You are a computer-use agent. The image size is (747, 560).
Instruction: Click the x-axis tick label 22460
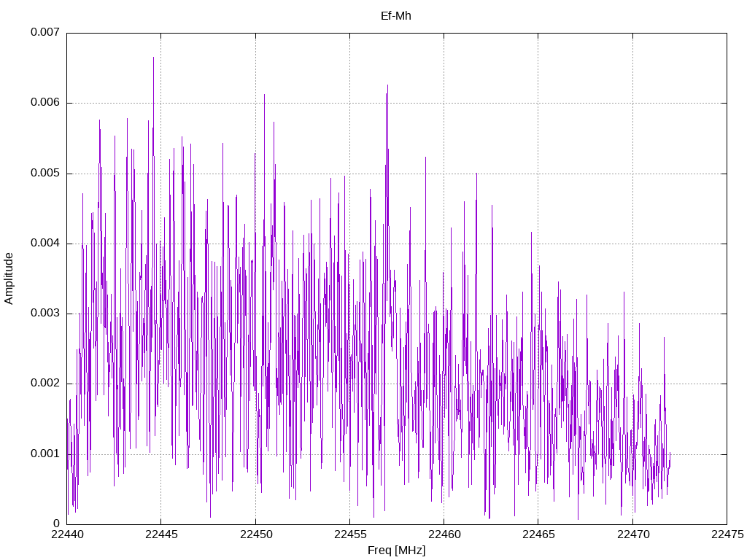444,534
